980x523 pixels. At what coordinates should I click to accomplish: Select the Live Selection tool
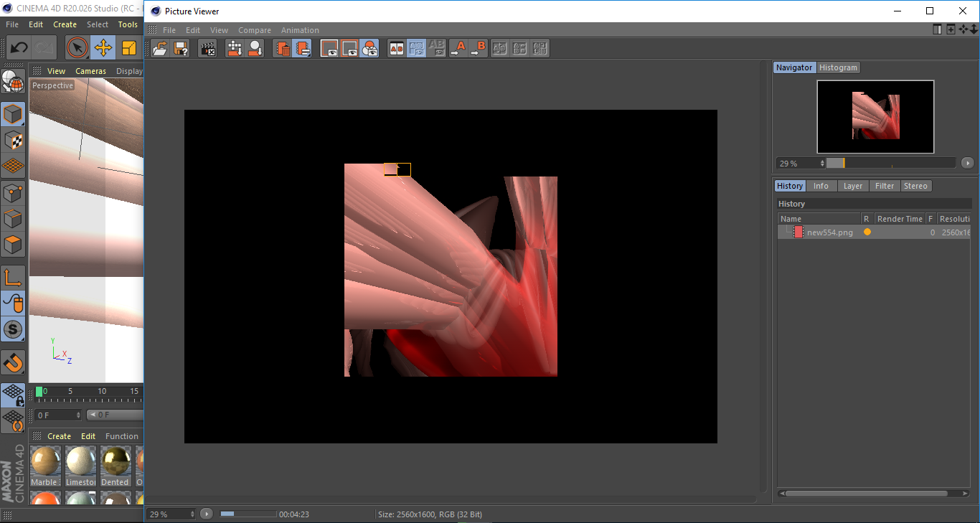(77, 48)
